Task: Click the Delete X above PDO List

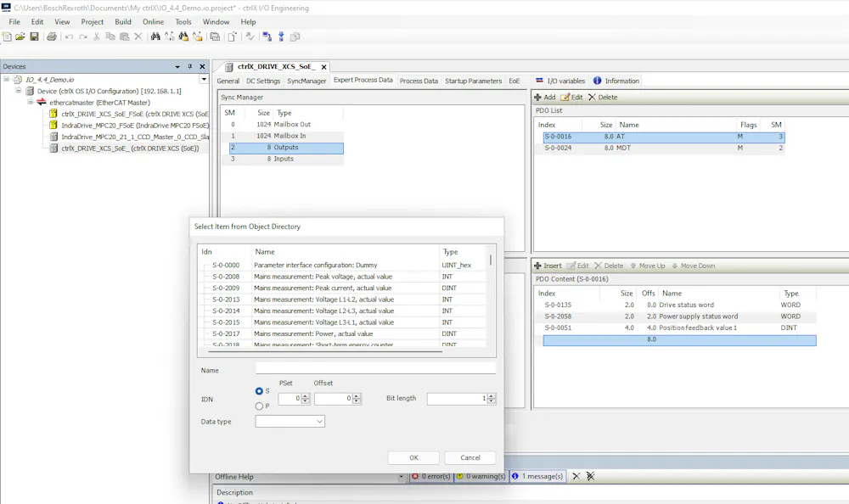Action: 592,98
